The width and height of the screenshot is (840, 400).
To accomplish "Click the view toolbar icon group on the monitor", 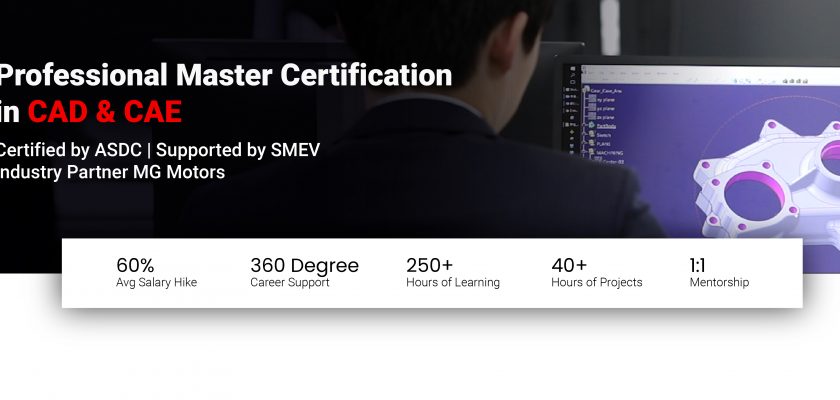I will tap(795, 81).
